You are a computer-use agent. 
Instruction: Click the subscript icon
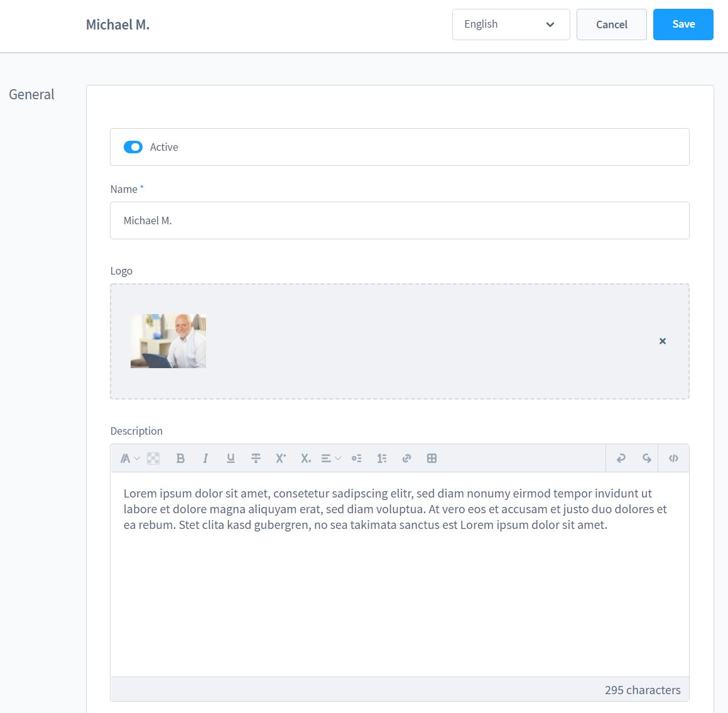pyautogui.click(x=306, y=459)
